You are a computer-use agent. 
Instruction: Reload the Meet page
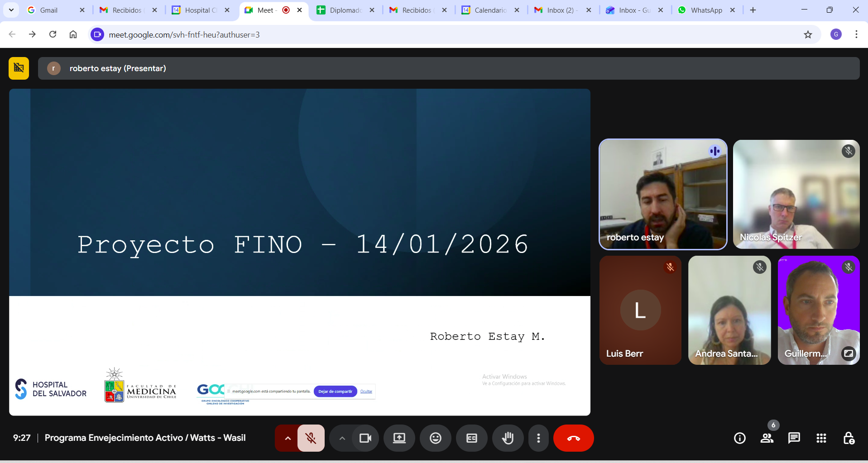(x=53, y=34)
